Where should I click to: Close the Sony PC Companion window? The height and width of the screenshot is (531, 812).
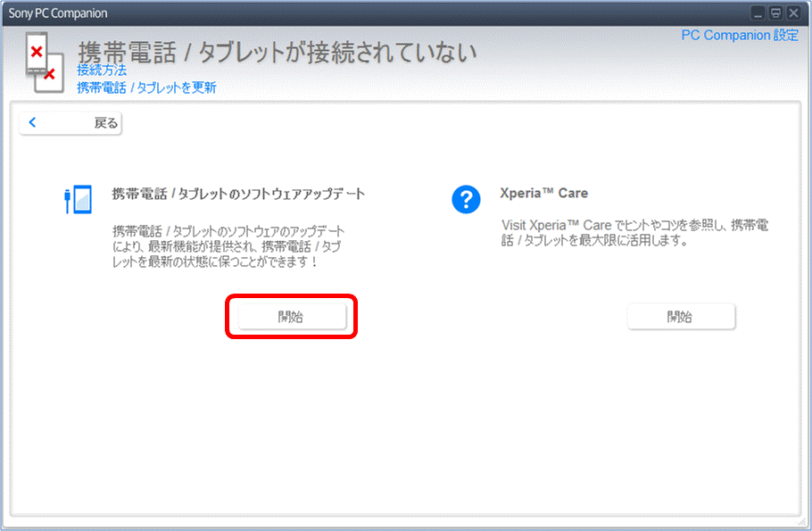click(793, 13)
